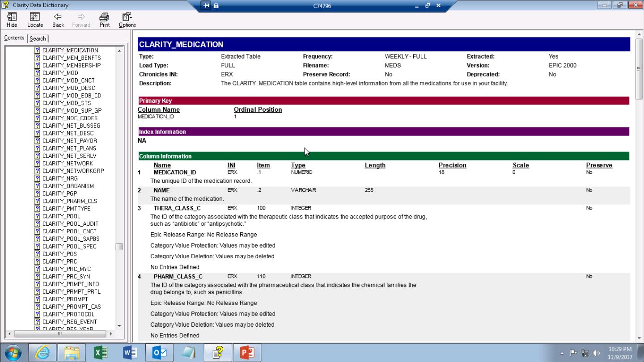Click the Hide toolbar icon
The image size is (644, 362).
pos(12,20)
